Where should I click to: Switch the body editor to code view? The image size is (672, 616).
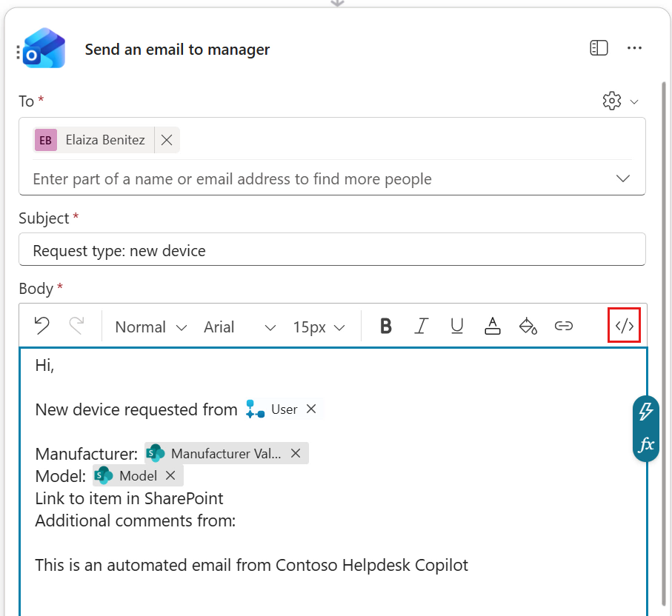[x=624, y=325]
